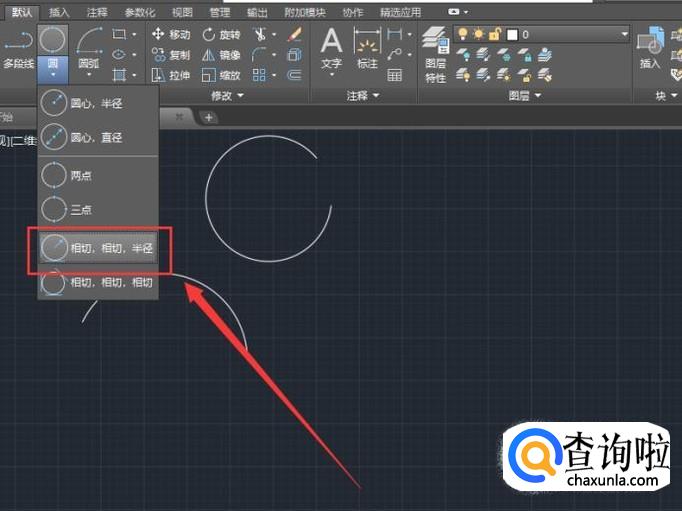Choose Tan, Tan, Radius (相切, 相切, 半径) option
Screen dimensions: 682x511
(98, 248)
